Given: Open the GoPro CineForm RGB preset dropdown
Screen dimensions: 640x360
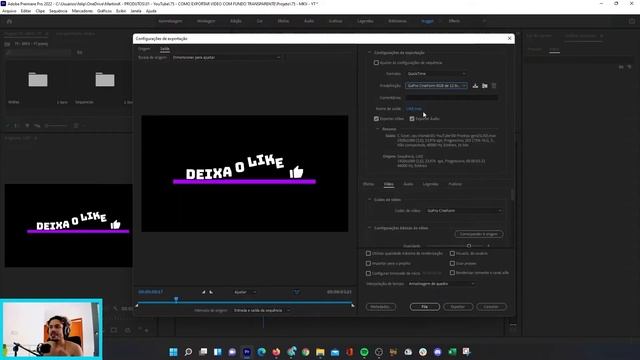Looking at the screenshot, I should pos(436,86).
